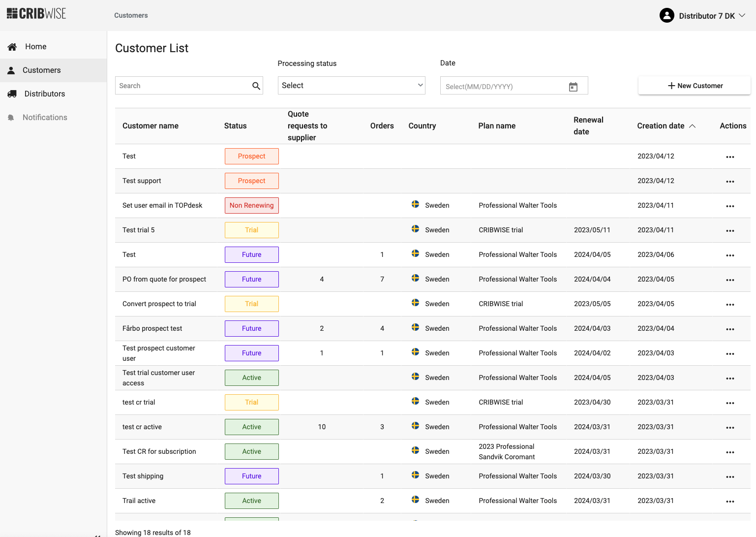Click the Search input field
Screen dimensions: 756x537
tap(183, 86)
